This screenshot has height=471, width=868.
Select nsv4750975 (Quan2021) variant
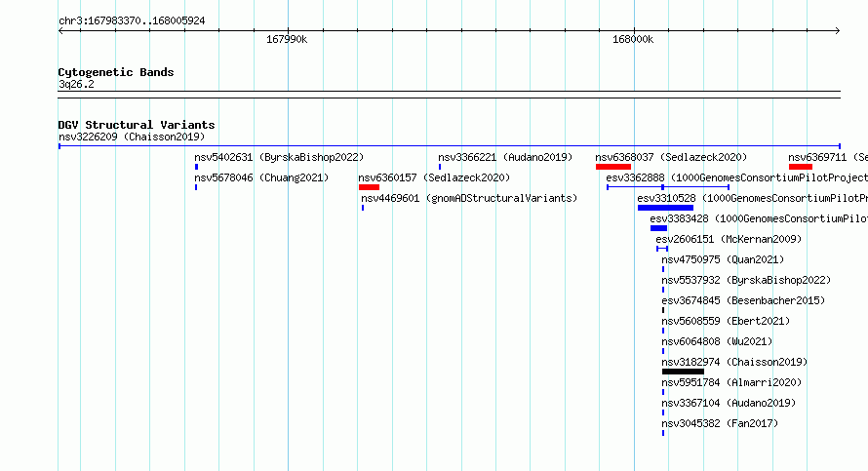pos(723,259)
